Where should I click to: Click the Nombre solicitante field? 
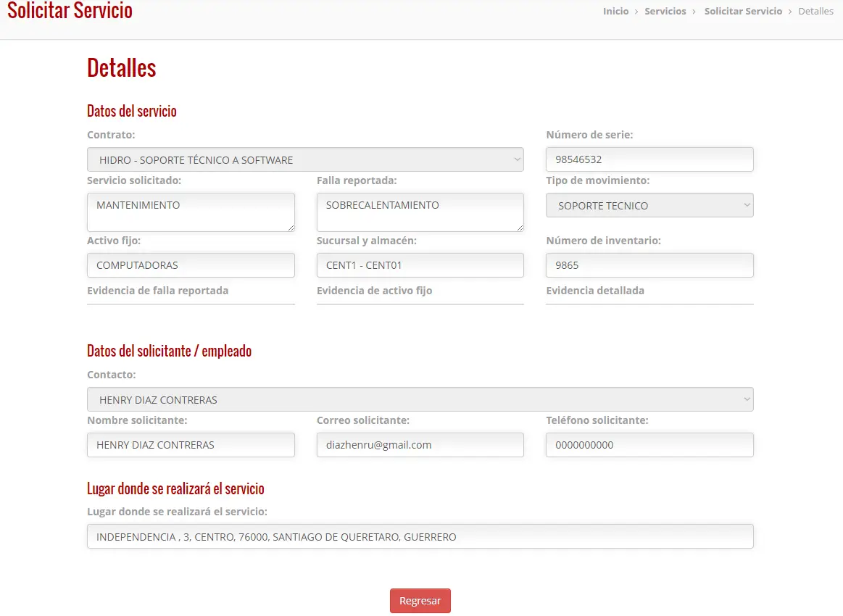pyautogui.click(x=191, y=444)
